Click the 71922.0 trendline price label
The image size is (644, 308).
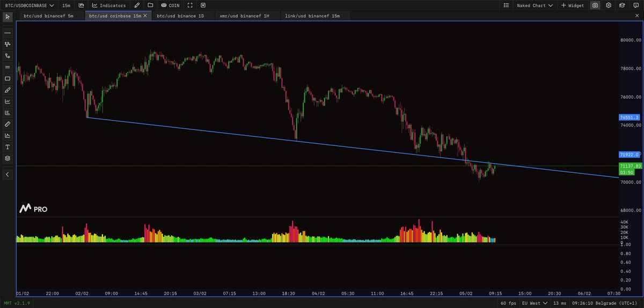click(630, 154)
